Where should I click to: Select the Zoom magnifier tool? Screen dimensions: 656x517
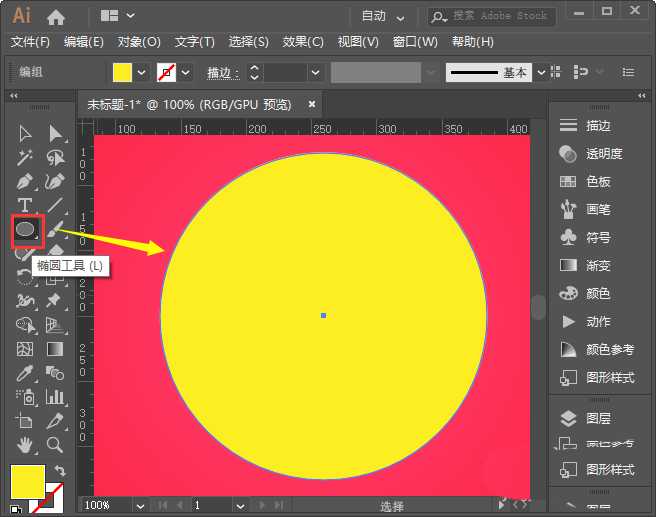click(x=55, y=444)
